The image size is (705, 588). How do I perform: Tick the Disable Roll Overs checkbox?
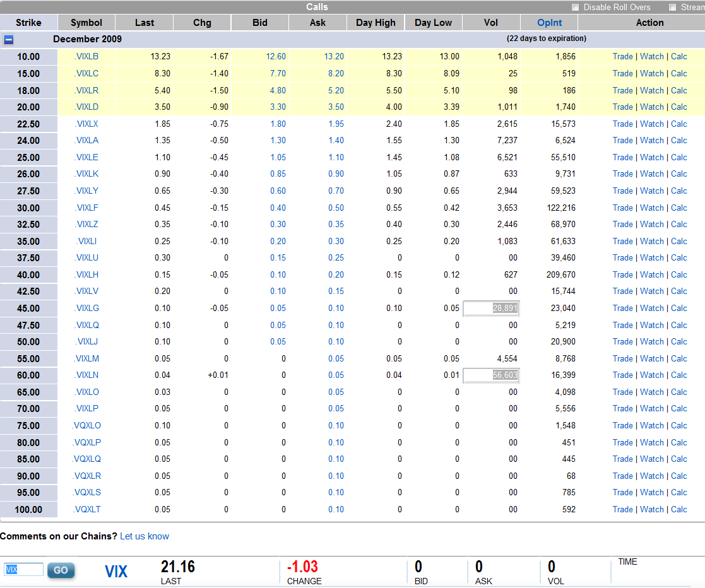[575, 7]
